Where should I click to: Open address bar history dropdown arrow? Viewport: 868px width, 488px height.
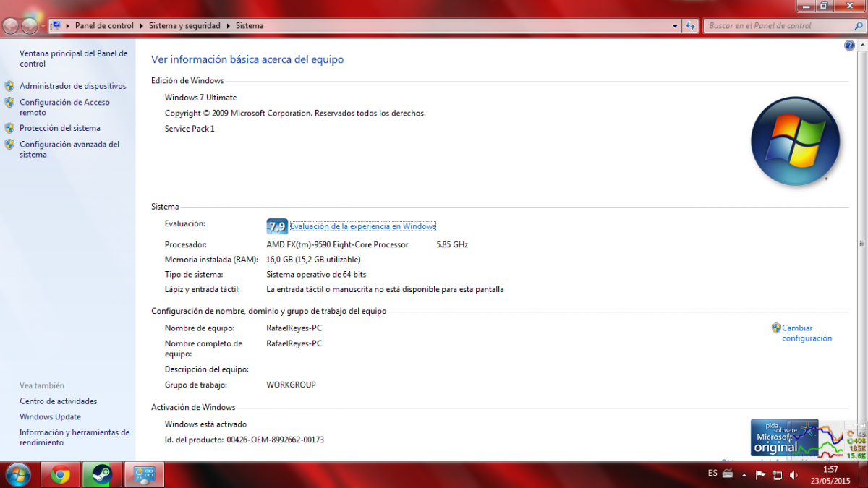point(675,25)
